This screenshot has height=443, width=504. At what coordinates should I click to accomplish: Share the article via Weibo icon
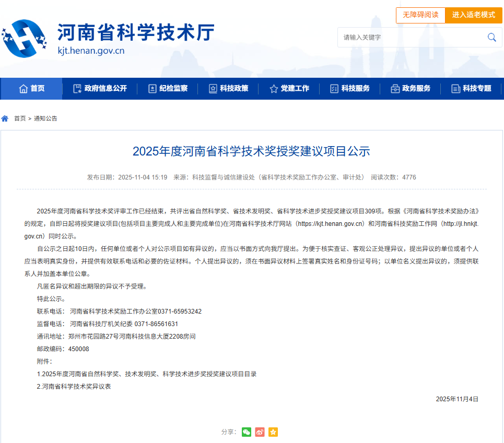[x=260, y=432]
